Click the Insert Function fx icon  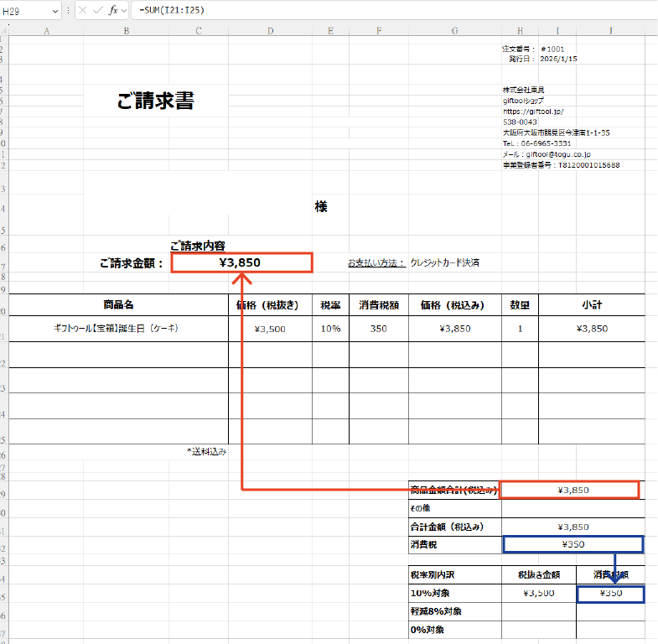click(x=112, y=10)
